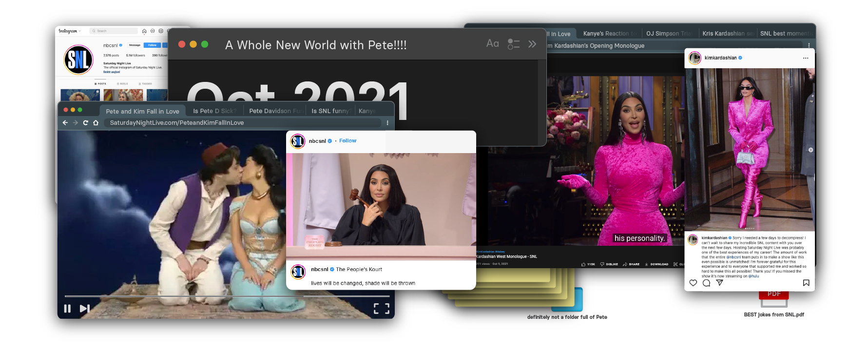Open the text format Aa icon in notes

coord(493,44)
